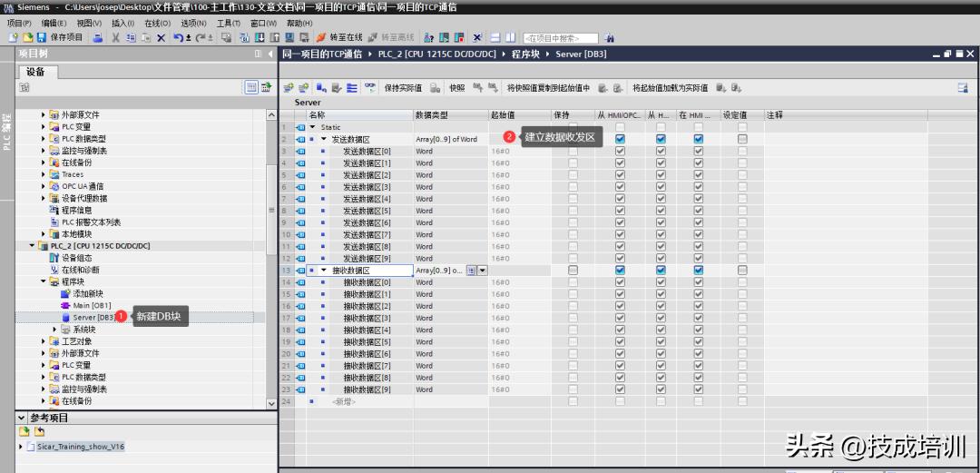
Task: Click the cross-reference icon
Action: [x=477, y=37]
